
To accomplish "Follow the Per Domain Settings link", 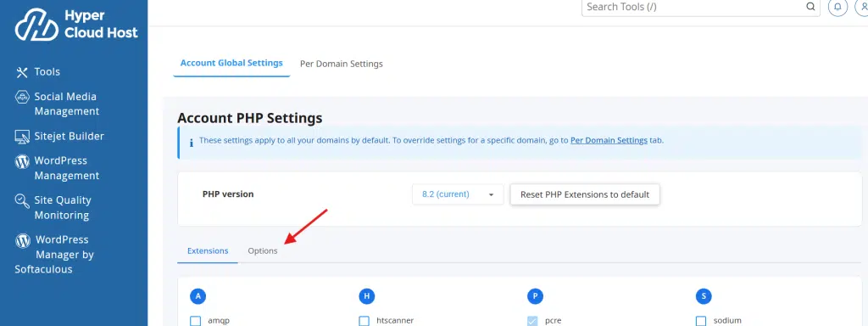I will coord(609,141).
